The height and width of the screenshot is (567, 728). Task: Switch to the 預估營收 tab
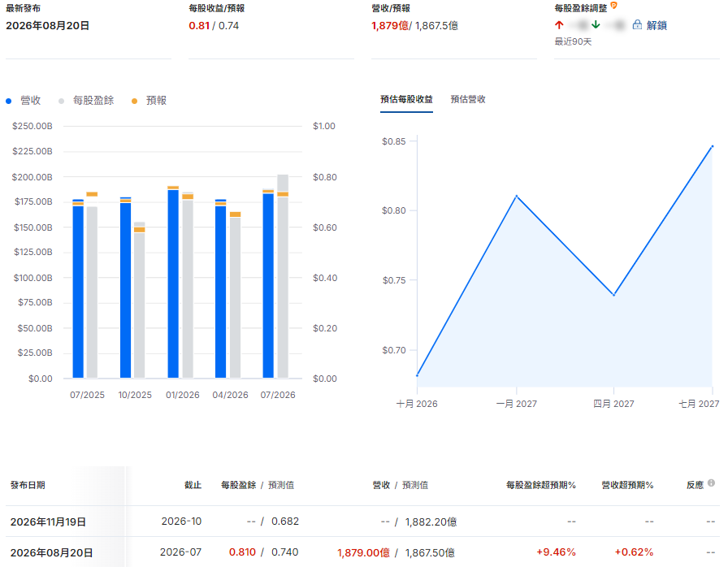(468, 99)
